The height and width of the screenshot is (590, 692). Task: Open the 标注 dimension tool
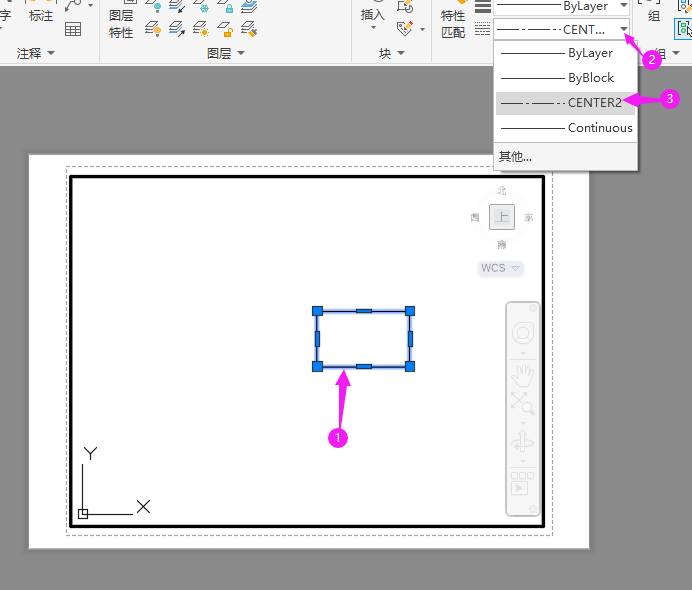[41, 16]
